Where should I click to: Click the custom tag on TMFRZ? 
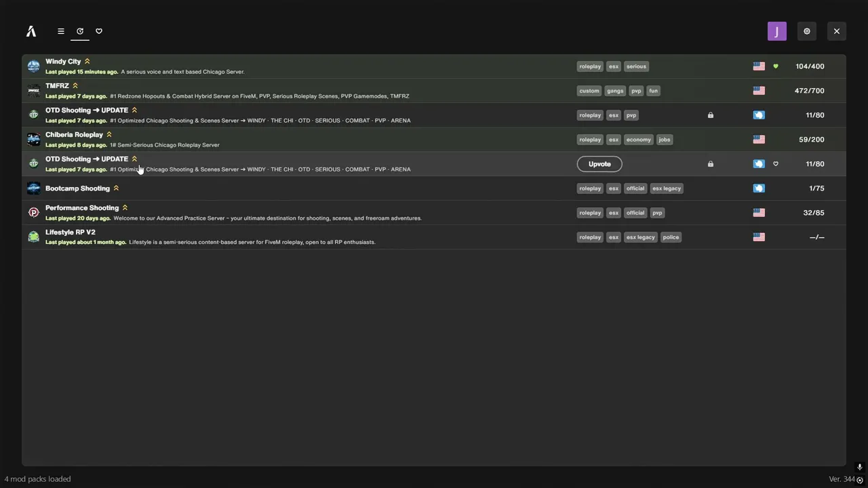pos(589,91)
